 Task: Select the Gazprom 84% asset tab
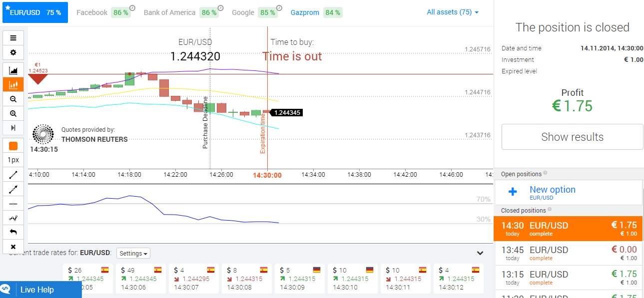point(316,12)
